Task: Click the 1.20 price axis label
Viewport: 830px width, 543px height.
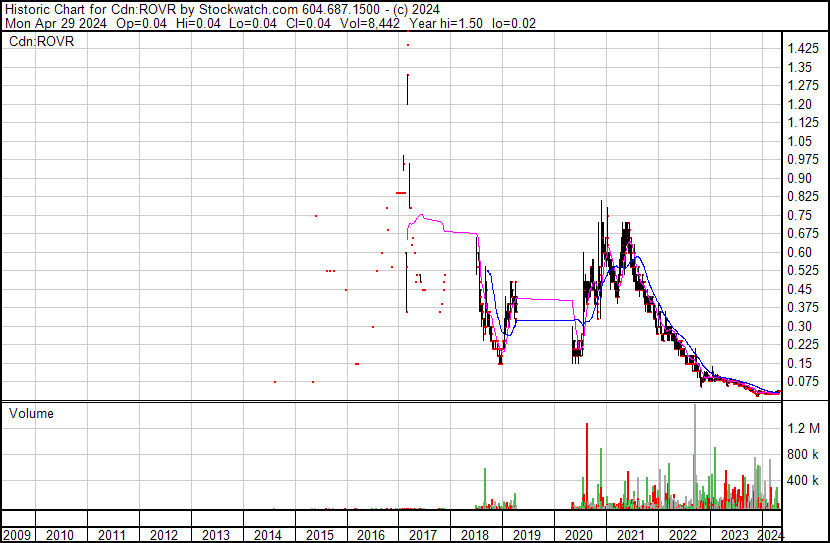Action: [799, 104]
